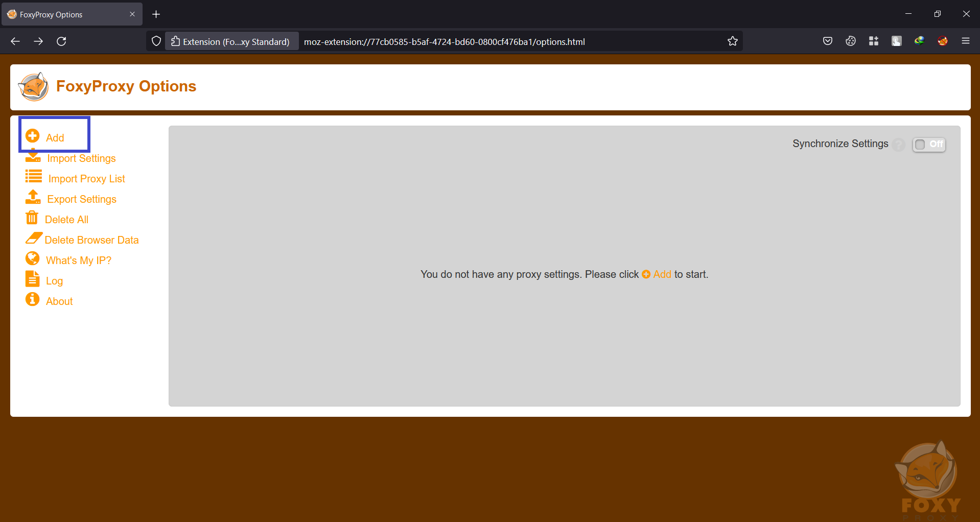Go back to previous page
The width and height of the screenshot is (980, 522).
click(x=15, y=41)
